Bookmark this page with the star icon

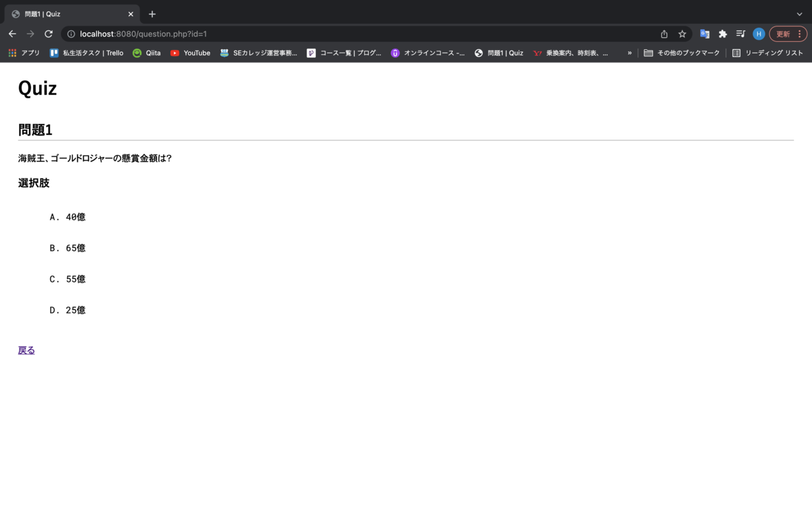point(682,34)
